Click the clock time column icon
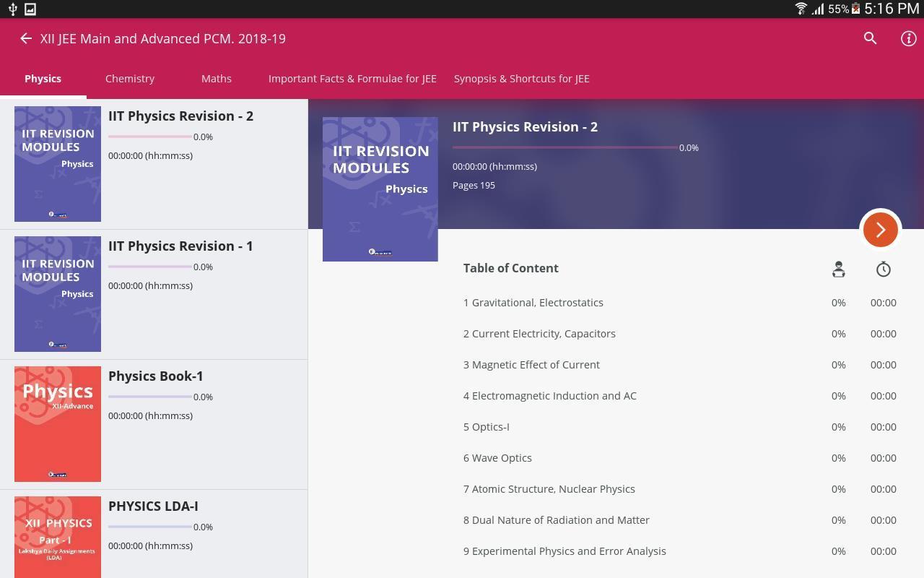This screenshot has width=924, height=578. point(883,269)
